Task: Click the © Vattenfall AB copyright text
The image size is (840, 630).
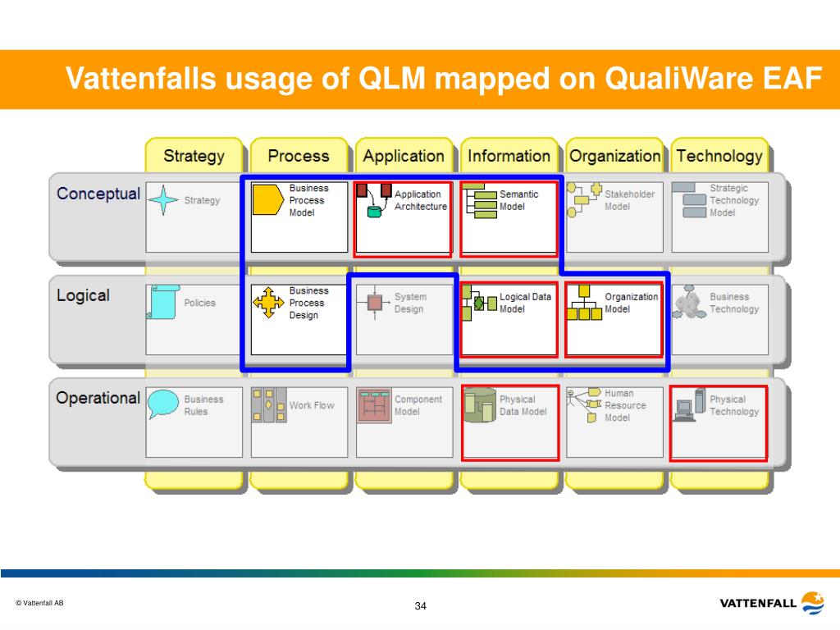Action: pyautogui.click(x=39, y=603)
